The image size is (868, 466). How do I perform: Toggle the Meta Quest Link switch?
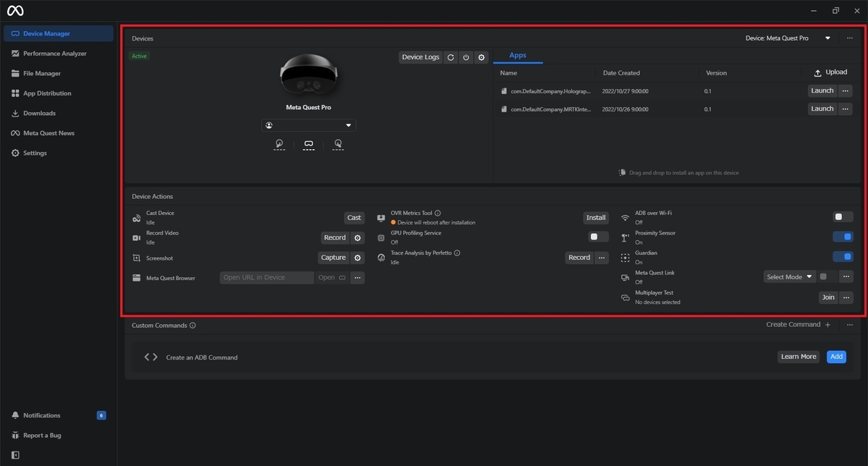pos(827,276)
